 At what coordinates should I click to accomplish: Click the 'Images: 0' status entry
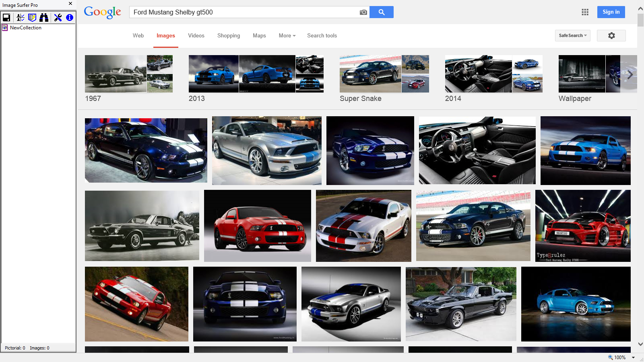(39, 348)
